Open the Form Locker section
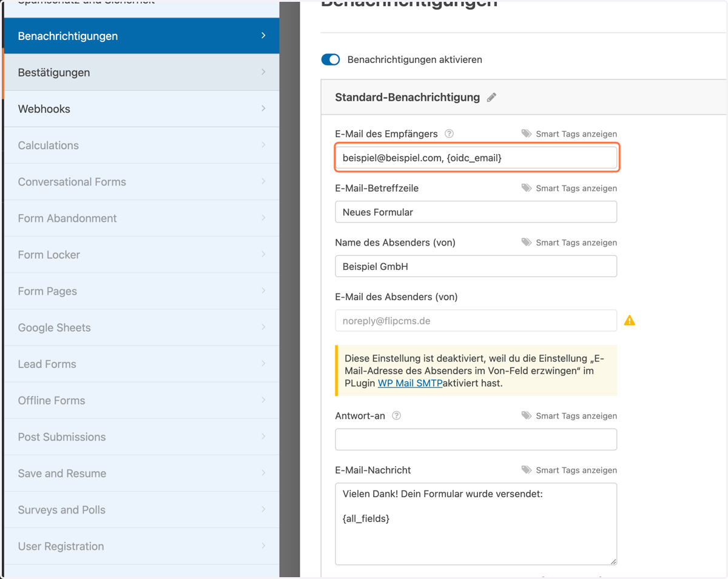 [141, 254]
